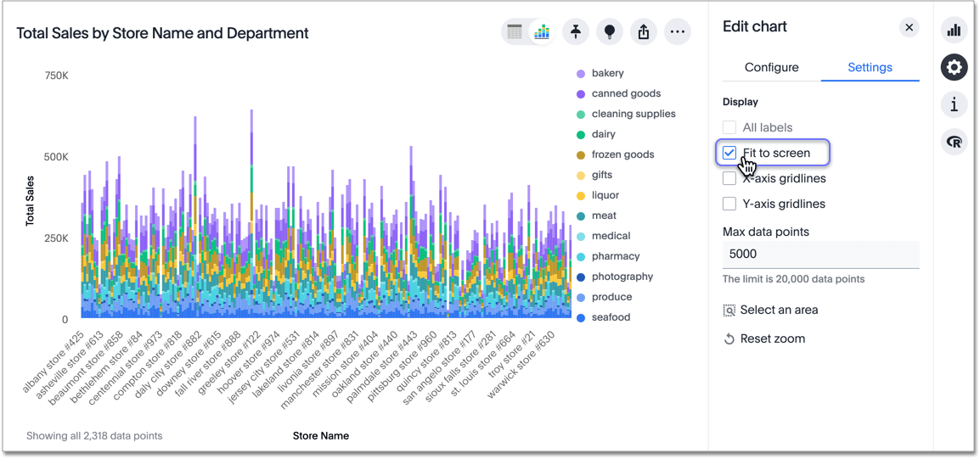Pin the chart with pin icon
980x459 pixels.
[x=576, y=32]
